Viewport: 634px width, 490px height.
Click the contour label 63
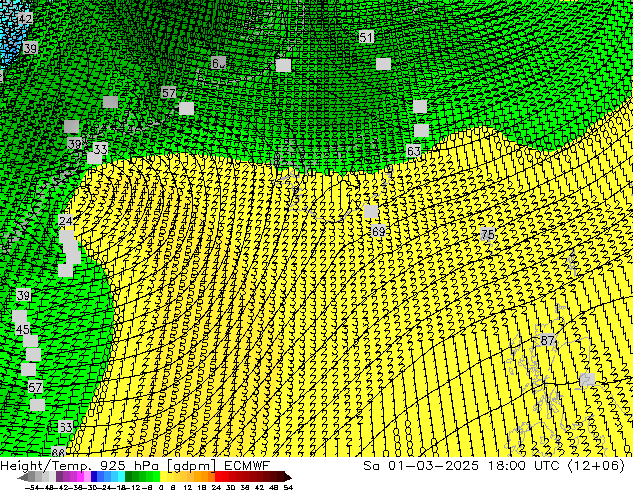[414, 151]
